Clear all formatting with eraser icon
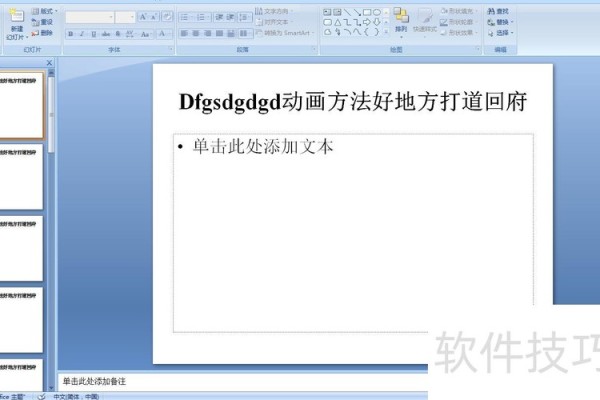 pyautogui.click(x=167, y=17)
